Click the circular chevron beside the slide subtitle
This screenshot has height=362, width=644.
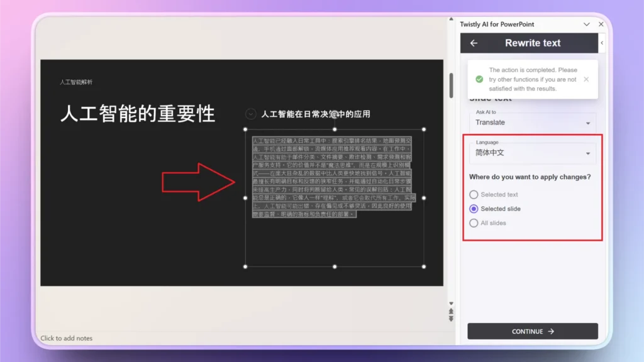point(250,115)
